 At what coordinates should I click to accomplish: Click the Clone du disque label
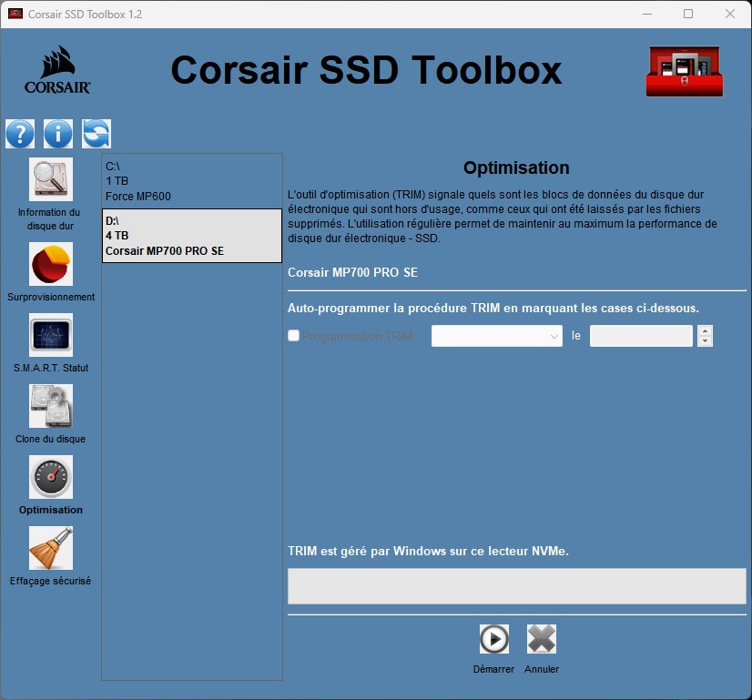50,439
